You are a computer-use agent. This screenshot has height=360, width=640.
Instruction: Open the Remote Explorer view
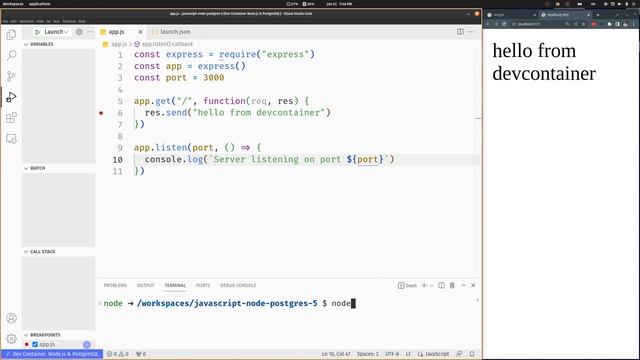tap(11, 139)
